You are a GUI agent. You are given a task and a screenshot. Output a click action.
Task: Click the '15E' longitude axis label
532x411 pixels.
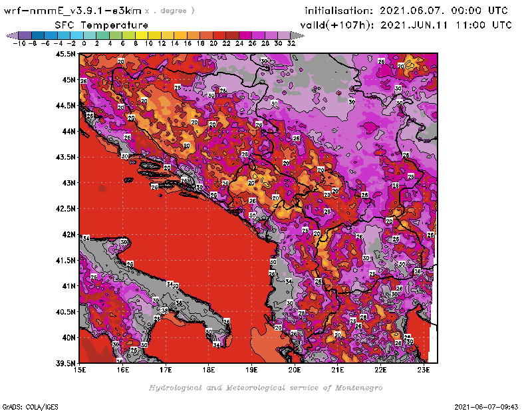[80, 370]
